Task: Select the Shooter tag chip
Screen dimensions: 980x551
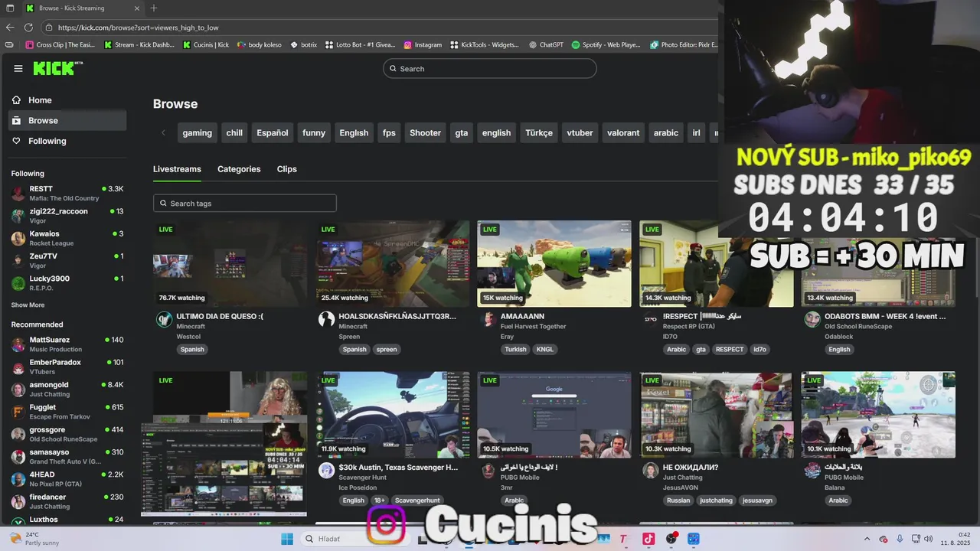Action: (x=425, y=132)
